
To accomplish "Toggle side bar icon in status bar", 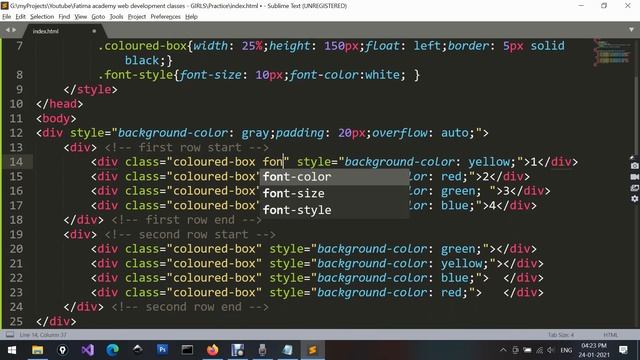I will [10, 335].
